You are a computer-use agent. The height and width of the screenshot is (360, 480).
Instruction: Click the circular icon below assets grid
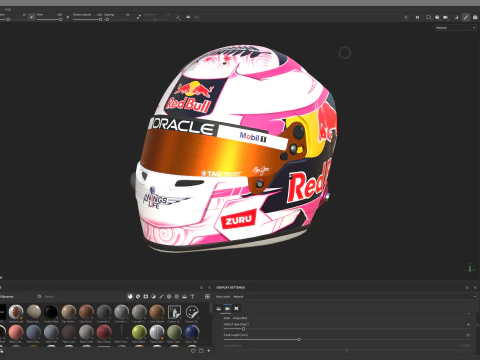point(193,351)
